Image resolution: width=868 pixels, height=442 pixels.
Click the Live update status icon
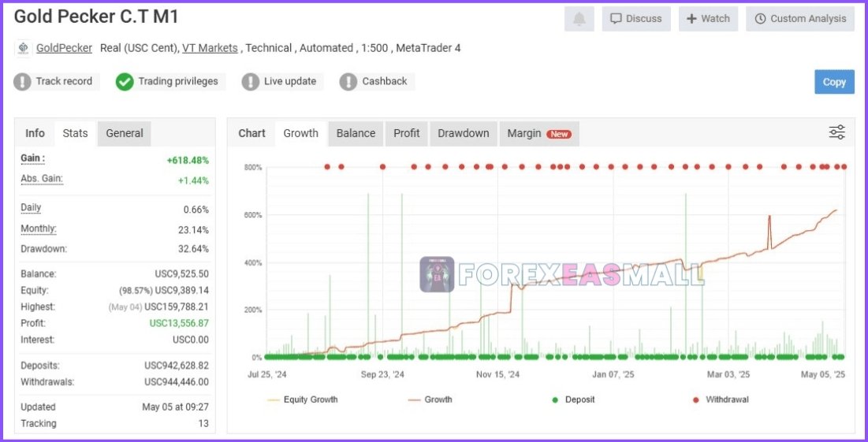point(250,81)
